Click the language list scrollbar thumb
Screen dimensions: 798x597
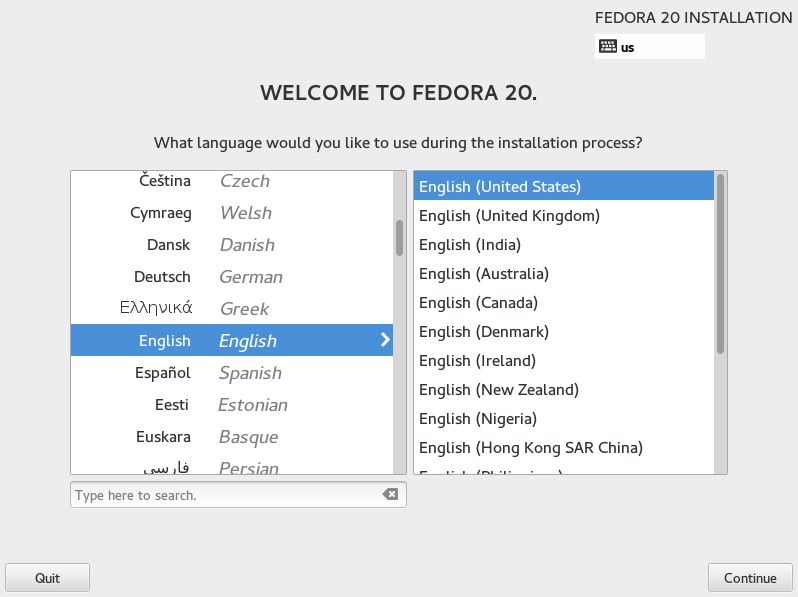pyautogui.click(x=400, y=238)
